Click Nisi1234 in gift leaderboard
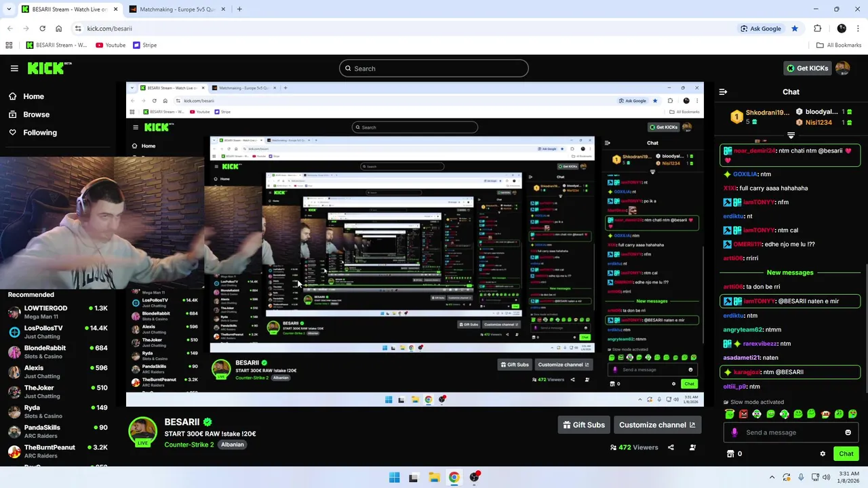 click(x=825, y=123)
